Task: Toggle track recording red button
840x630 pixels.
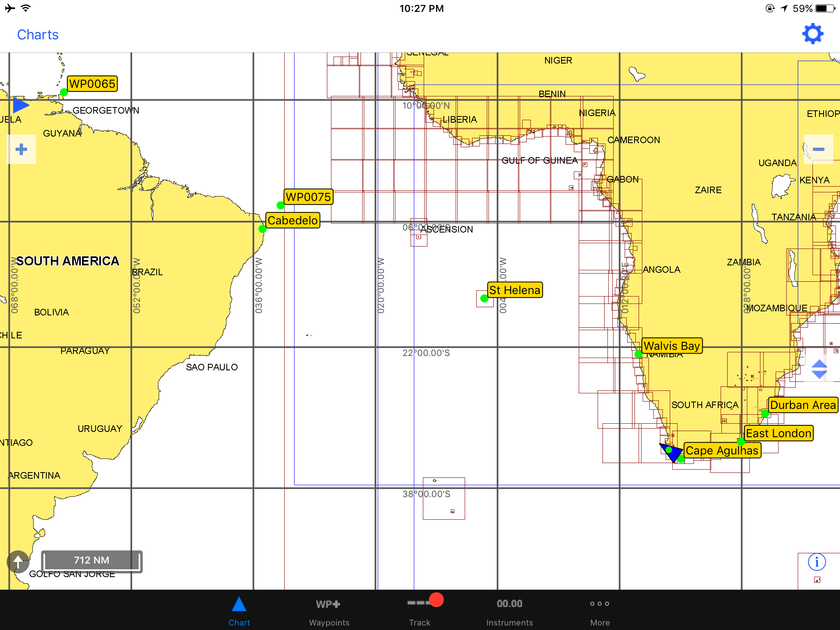Action: pos(436,600)
